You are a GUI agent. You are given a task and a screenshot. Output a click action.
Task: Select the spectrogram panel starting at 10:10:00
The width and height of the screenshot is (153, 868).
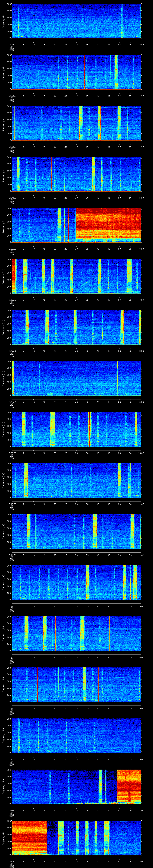coord(77,480)
